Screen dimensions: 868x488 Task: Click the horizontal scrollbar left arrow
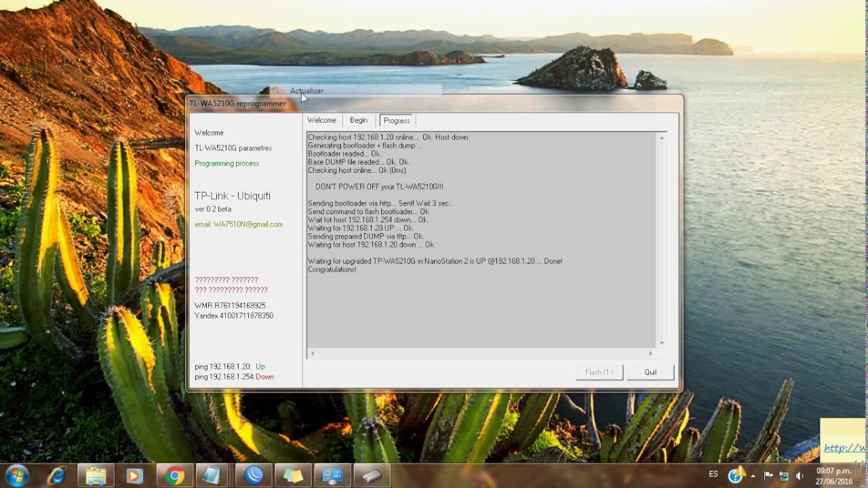pyautogui.click(x=312, y=353)
